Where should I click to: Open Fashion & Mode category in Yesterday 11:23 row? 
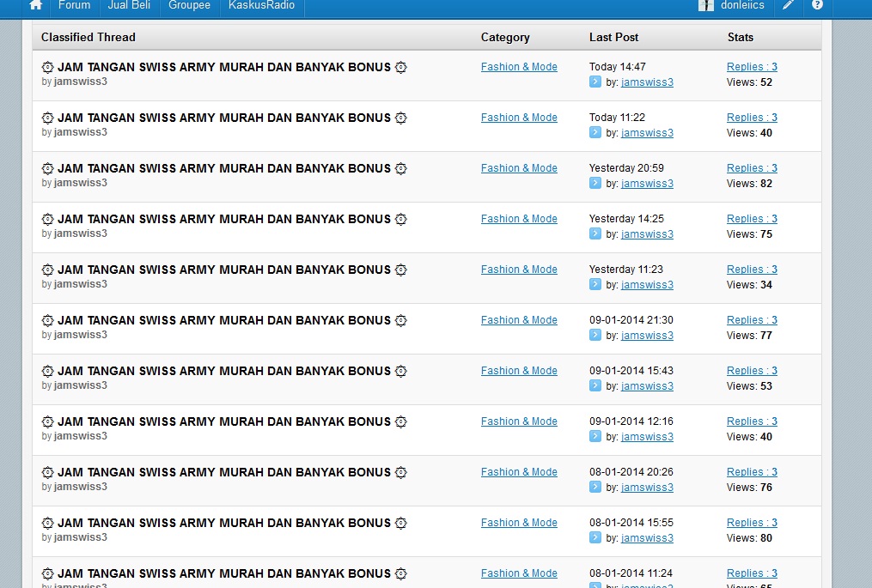tap(519, 269)
